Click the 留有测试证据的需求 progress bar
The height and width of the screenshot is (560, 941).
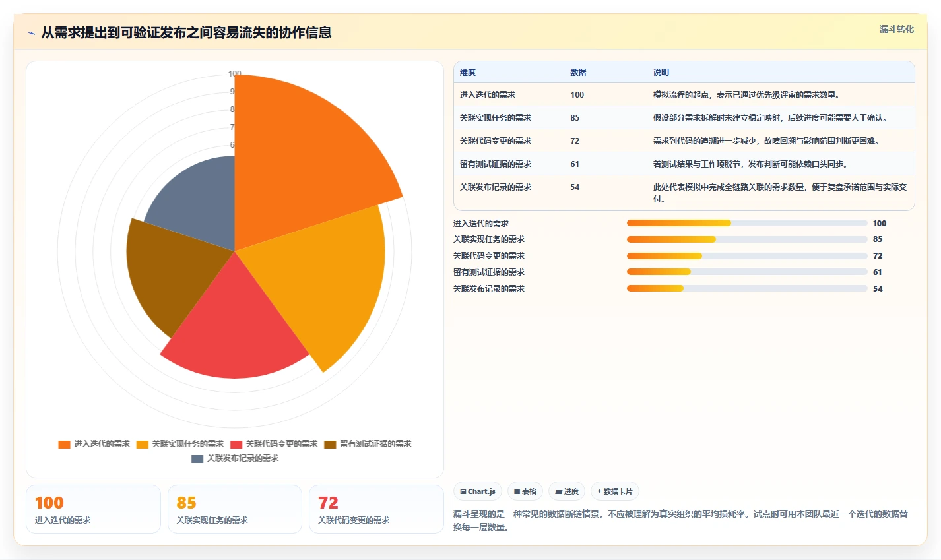(747, 272)
